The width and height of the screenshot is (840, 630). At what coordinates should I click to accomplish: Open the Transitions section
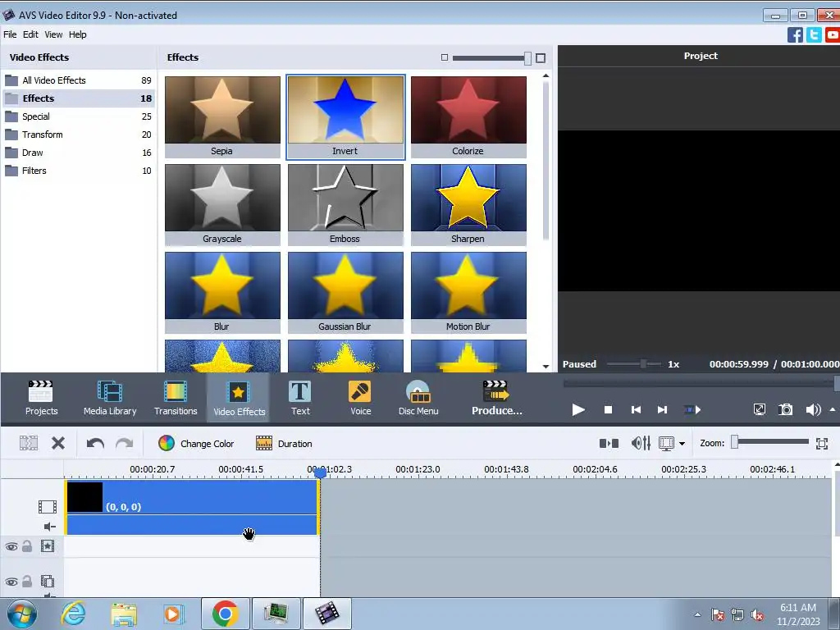[x=176, y=398]
